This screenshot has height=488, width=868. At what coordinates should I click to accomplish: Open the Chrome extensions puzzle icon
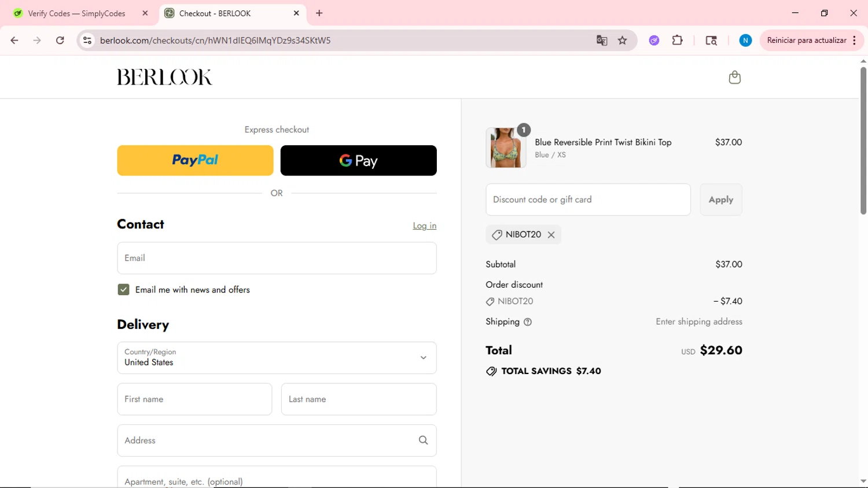pos(677,41)
